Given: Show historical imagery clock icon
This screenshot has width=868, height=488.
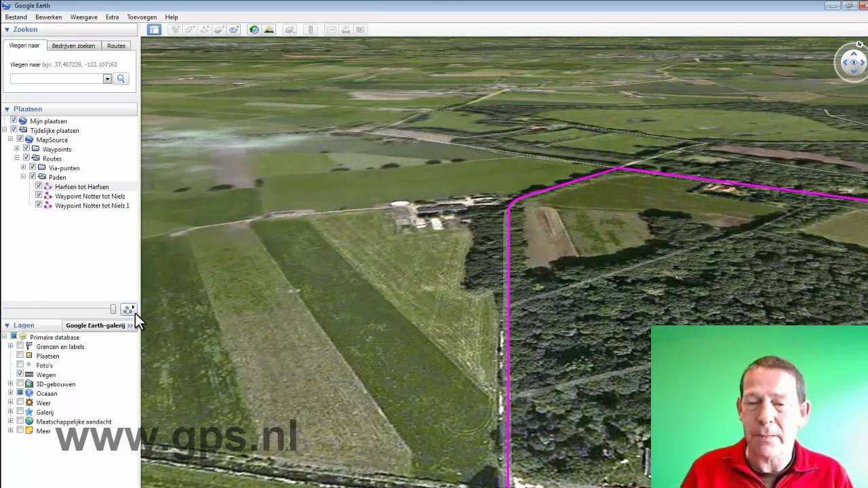Looking at the screenshot, I should click(254, 29).
